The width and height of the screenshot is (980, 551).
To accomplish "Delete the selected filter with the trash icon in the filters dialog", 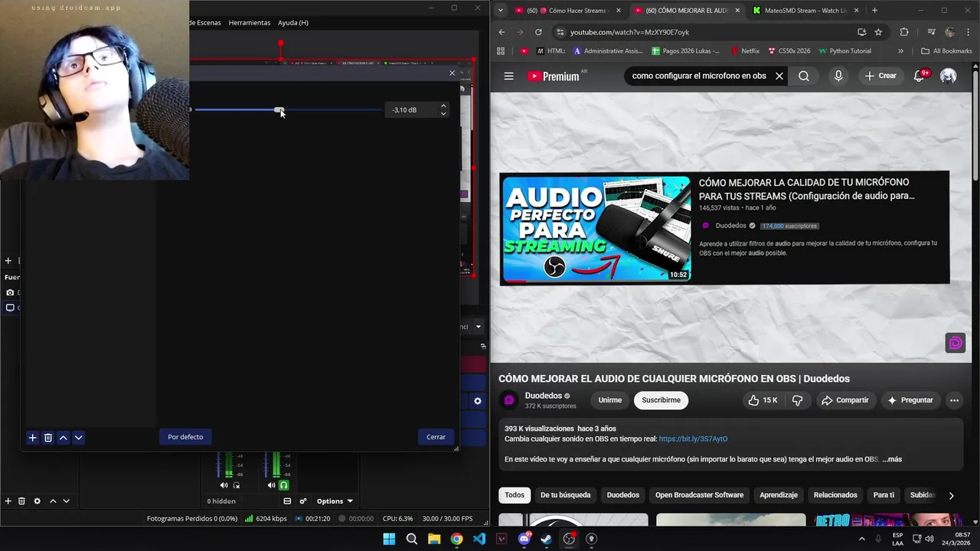I will point(48,438).
